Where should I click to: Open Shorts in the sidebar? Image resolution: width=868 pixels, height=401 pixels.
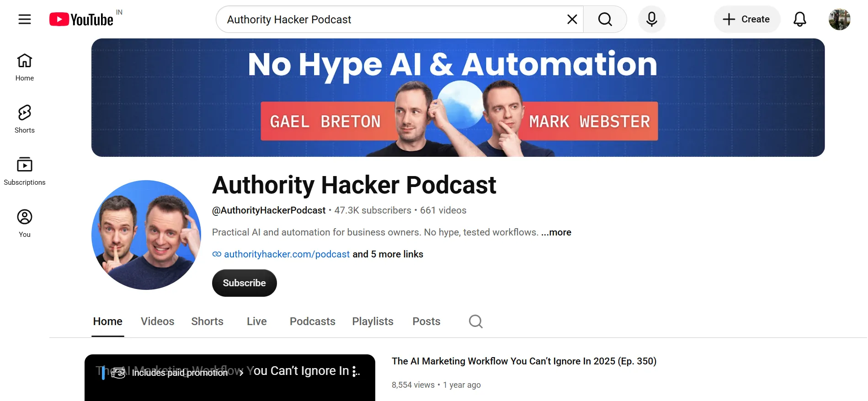25,119
